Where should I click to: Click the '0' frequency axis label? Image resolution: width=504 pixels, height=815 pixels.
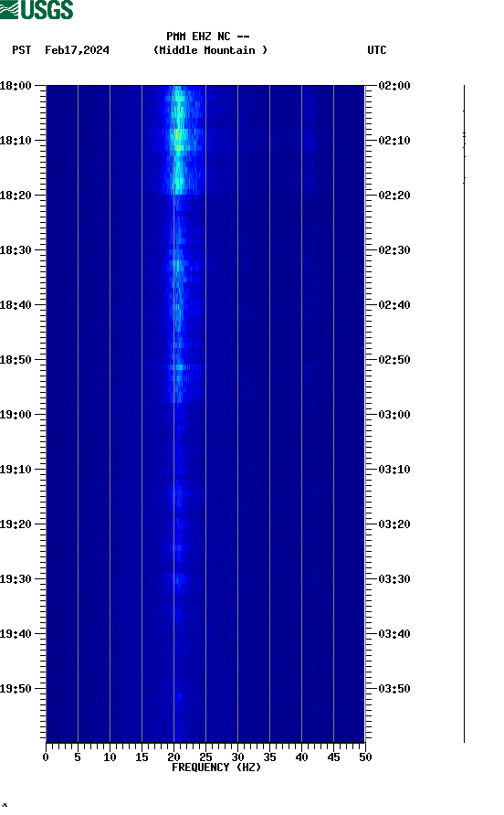[x=46, y=757]
